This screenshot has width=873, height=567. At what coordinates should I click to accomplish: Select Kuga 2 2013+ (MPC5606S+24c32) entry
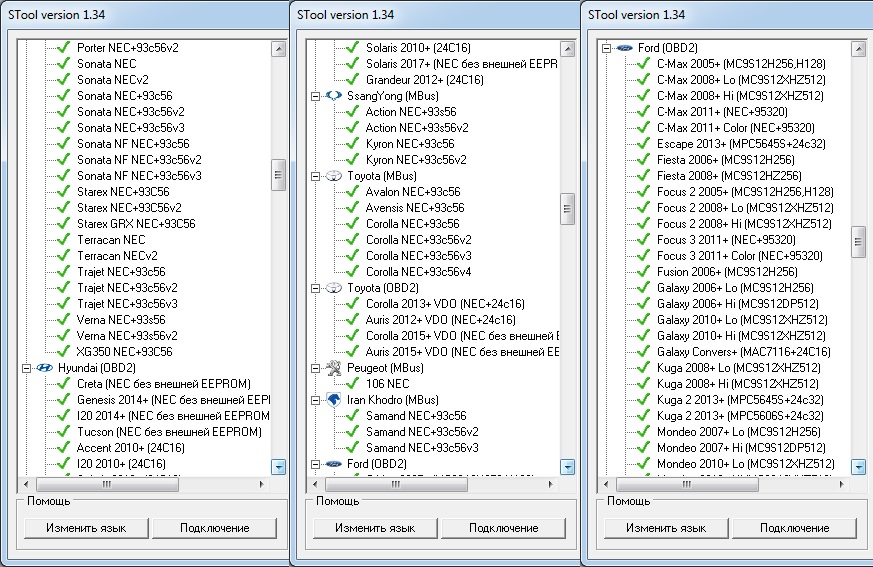tap(740, 416)
